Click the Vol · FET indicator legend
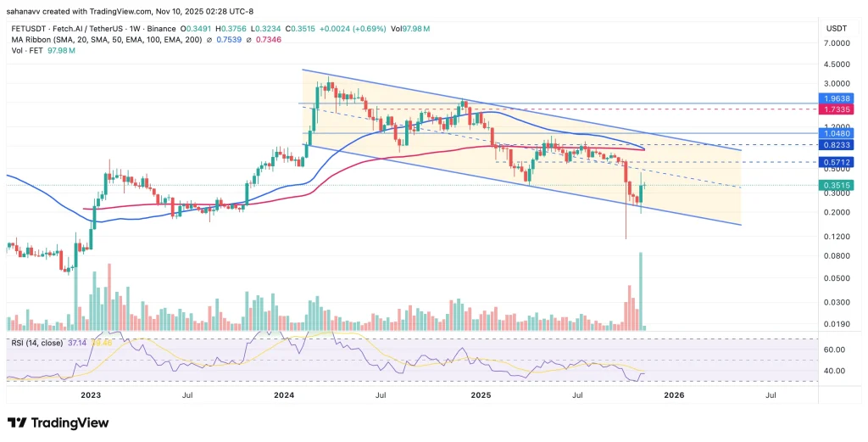868x442 pixels. point(25,51)
